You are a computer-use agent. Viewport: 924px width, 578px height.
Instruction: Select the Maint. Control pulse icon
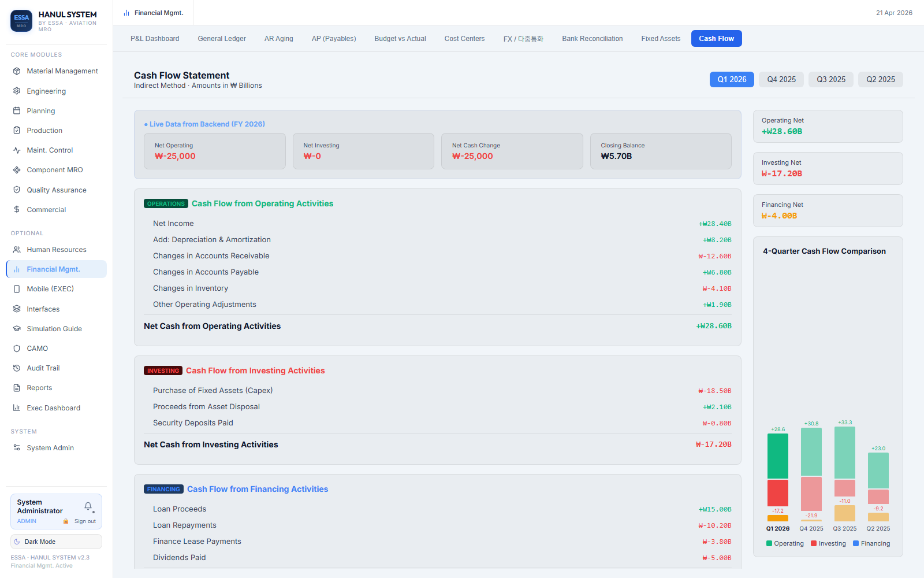[x=17, y=150]
